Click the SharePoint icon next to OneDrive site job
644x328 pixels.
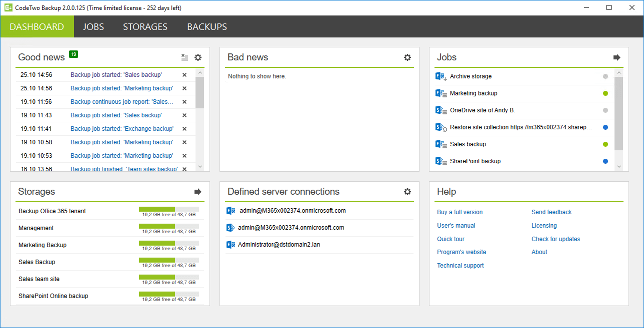tap(440, 110)
